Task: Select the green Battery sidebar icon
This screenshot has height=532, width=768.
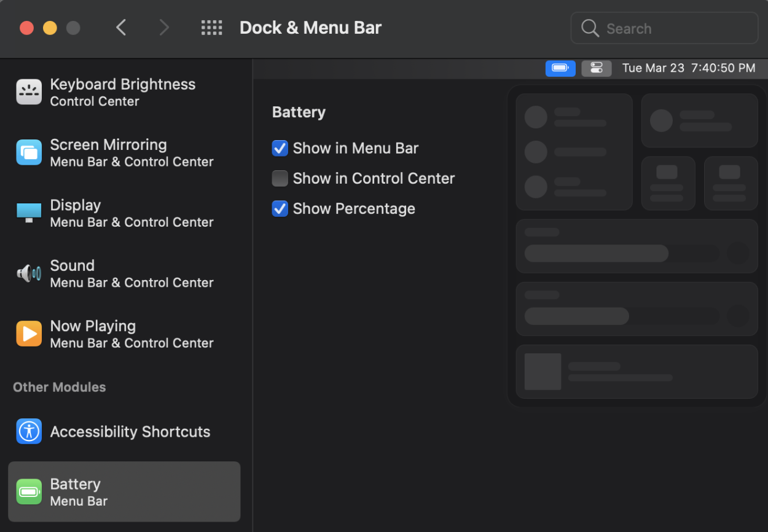Action: coord(28,491)
